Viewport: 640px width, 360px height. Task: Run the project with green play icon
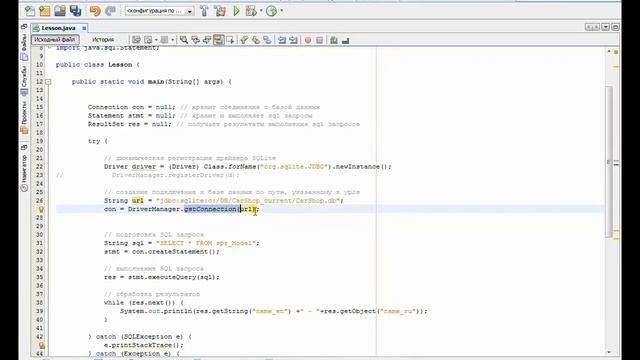pyautogui.click(x=236, y=11)
